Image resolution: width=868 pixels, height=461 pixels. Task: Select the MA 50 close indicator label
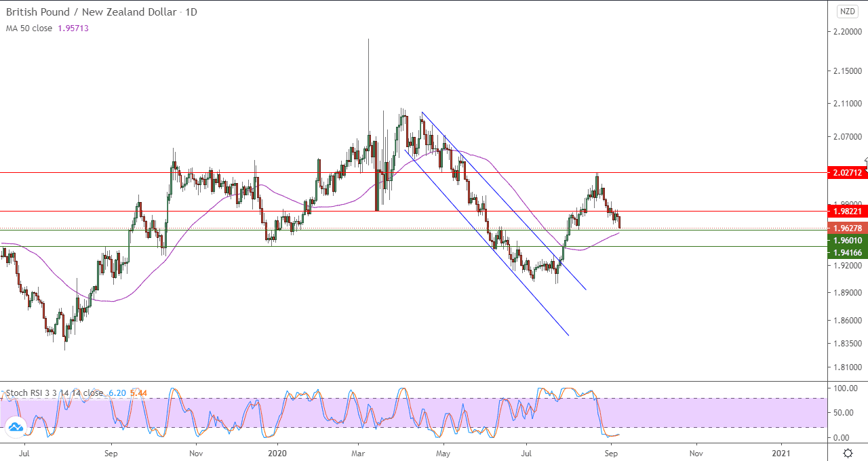29,28
